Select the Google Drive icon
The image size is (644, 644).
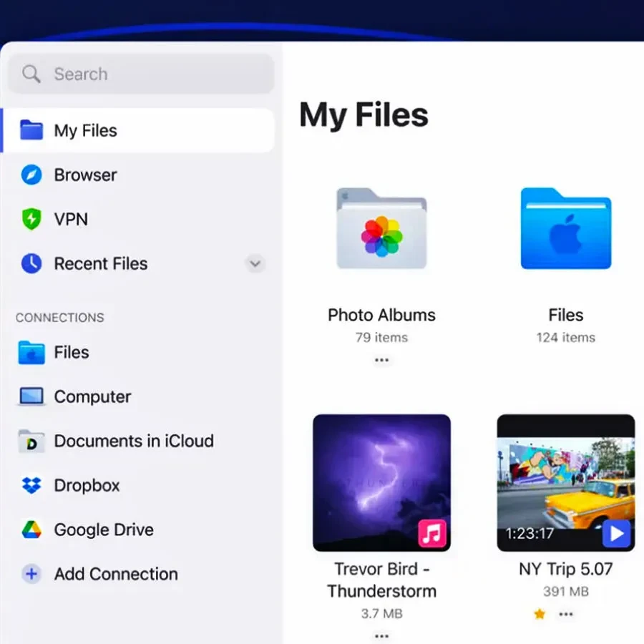coord(31,530)
